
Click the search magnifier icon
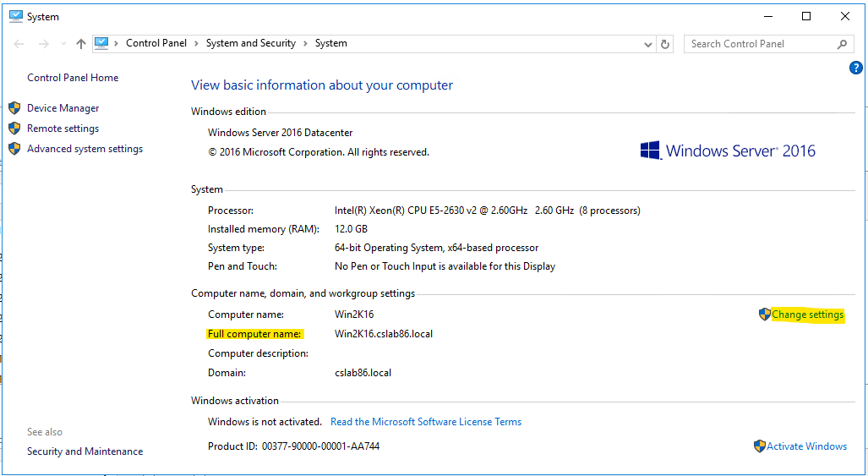point(842,44)
